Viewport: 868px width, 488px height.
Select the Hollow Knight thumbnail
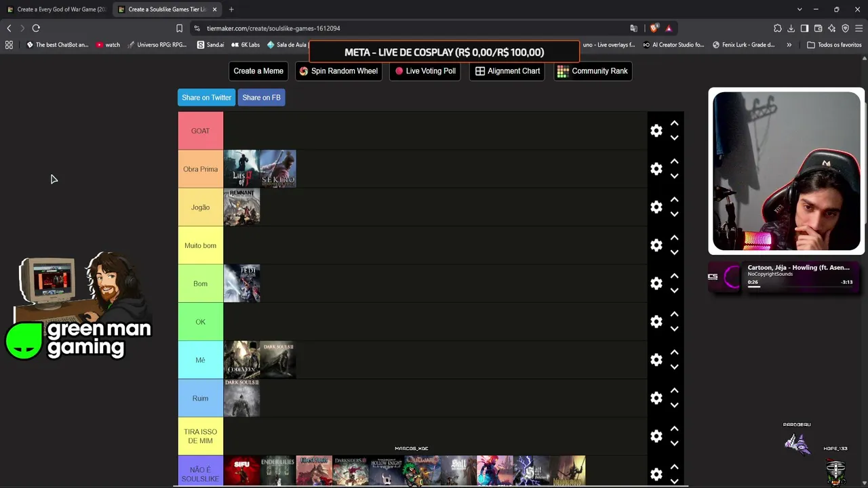point(387,472)
